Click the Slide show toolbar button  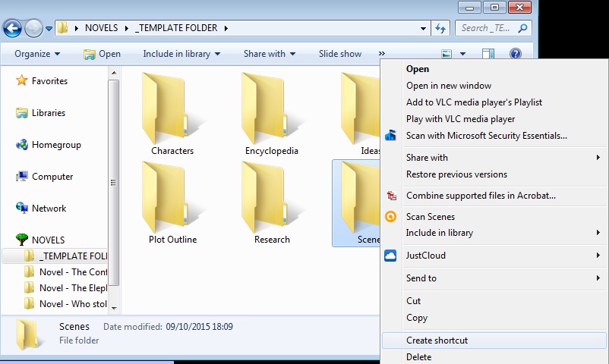340,54
